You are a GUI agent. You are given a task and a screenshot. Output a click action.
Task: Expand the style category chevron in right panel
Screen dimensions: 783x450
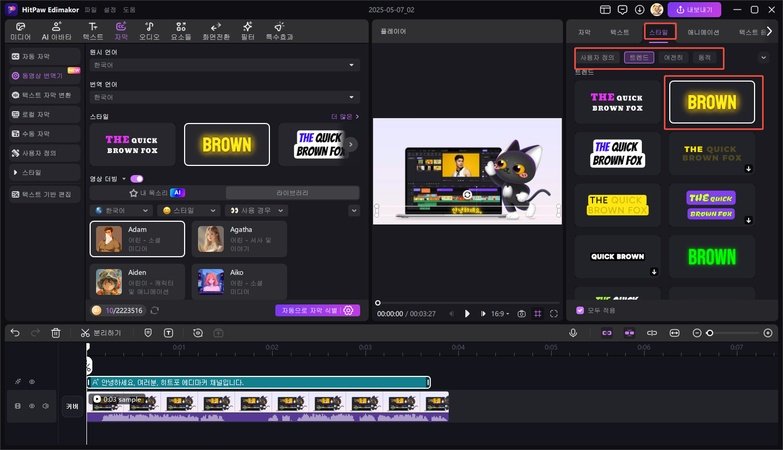[764, 57]
